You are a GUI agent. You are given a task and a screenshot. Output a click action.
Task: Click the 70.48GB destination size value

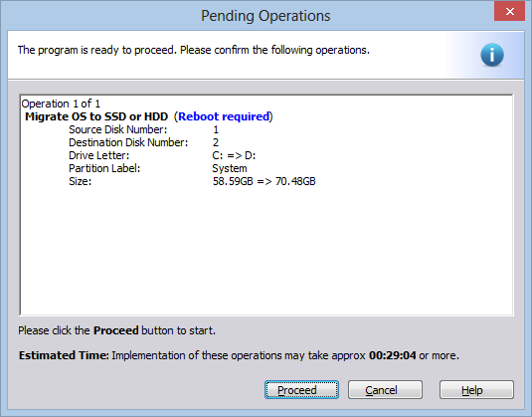pyautogui.click(x=295, y=181)
